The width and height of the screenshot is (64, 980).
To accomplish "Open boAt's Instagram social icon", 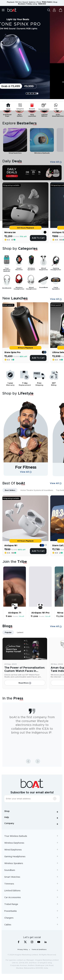I will coord(32,942).
